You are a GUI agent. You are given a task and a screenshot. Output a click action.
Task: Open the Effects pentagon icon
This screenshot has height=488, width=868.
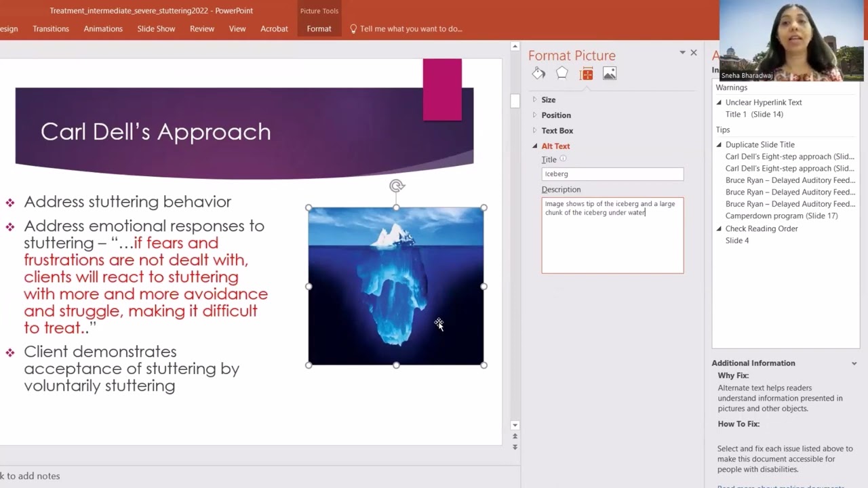(x=562, y=73)
